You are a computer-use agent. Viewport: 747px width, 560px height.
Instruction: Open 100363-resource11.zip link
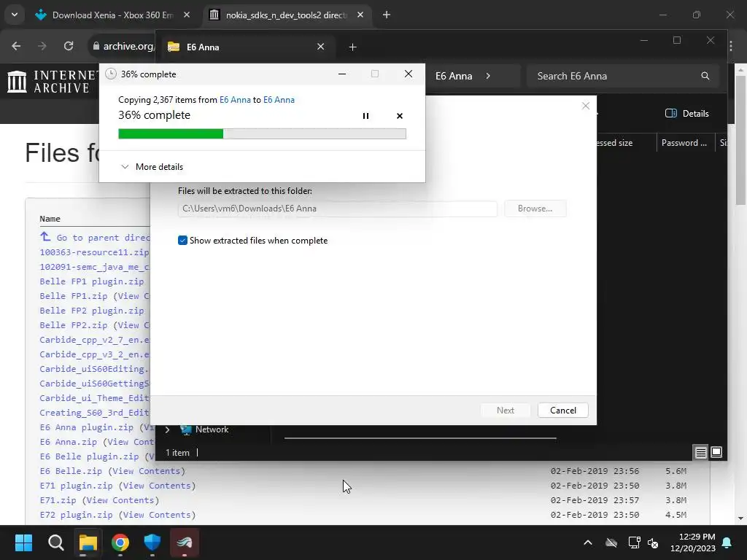pos(94,252)
